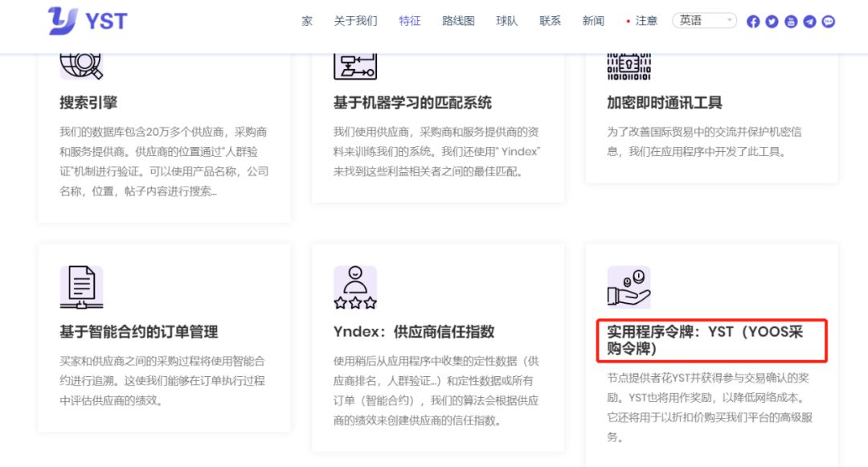Click the binary lock icon above 加密即时通讯工具
The image size is (868, 467).
(x=628, y=66)
